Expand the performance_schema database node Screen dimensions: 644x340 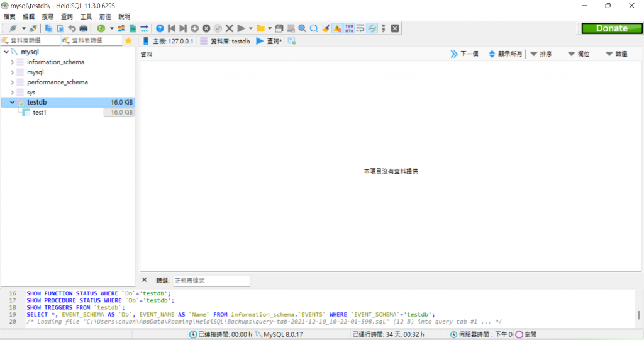[13, 82]
